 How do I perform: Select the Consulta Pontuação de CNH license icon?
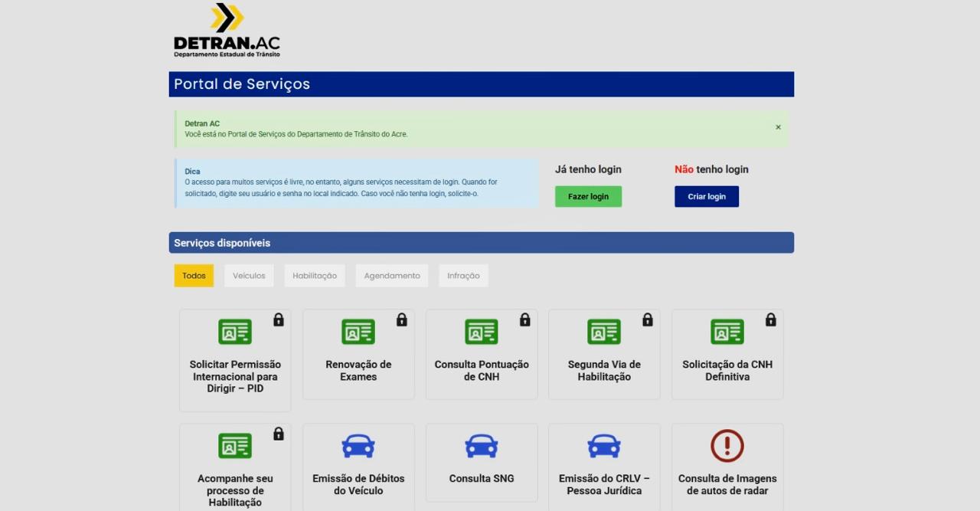point(481,331)
